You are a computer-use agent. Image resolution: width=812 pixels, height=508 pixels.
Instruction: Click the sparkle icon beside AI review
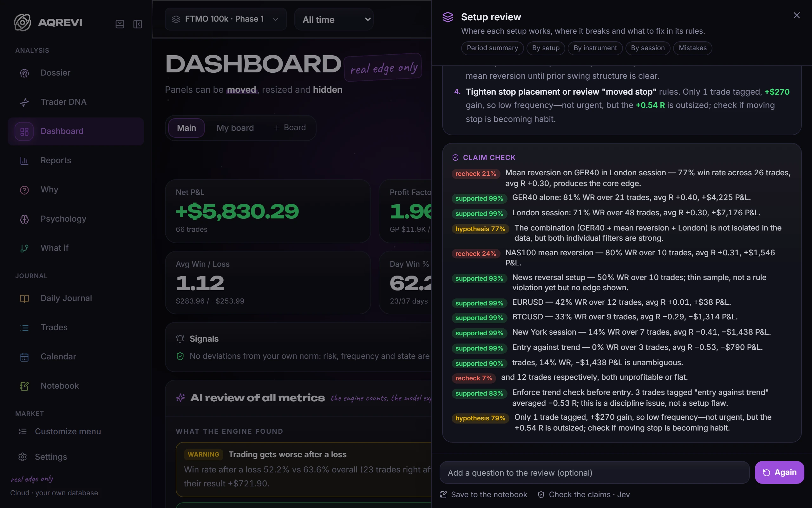pos(180,398)
